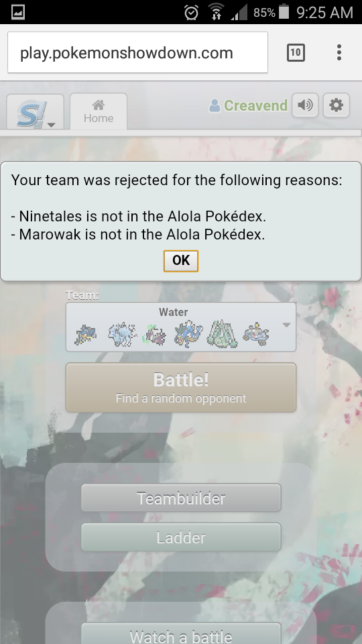
Task: Open the Creavend user profile
Action: 248,105
